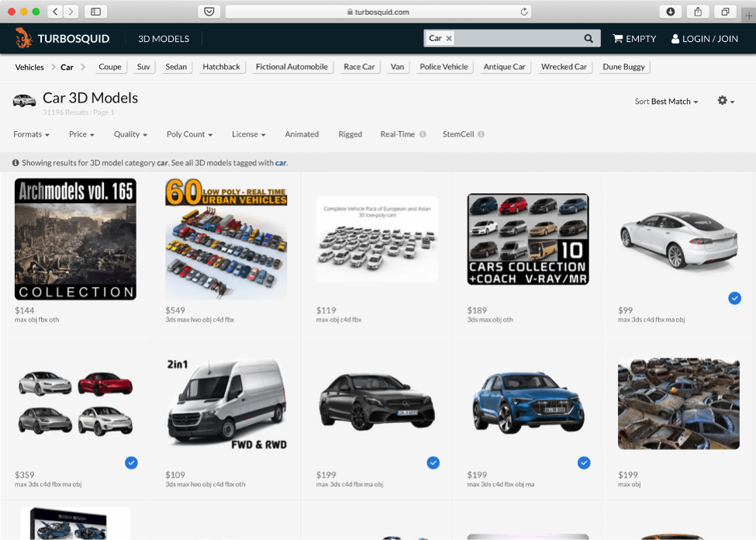
Task: Open the Price filter dropdown
Action: (81, 134)
